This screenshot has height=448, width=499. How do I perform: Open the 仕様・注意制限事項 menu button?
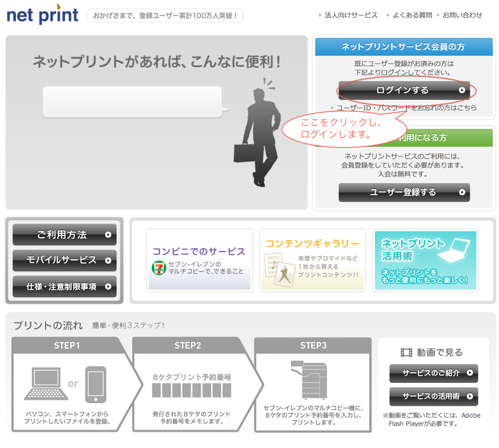pos(65,287)
